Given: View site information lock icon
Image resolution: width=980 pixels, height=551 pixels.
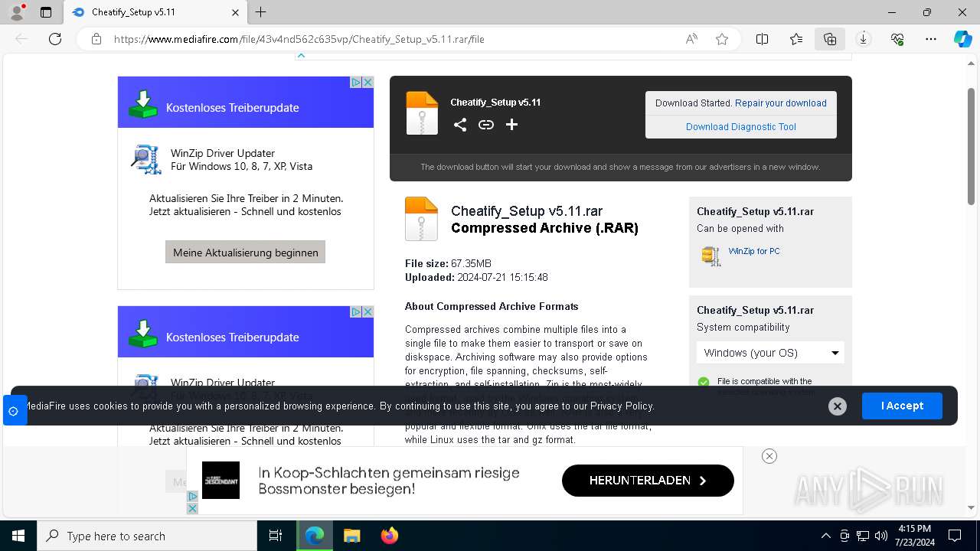Looking at the screenshot, I should [96, 39].
